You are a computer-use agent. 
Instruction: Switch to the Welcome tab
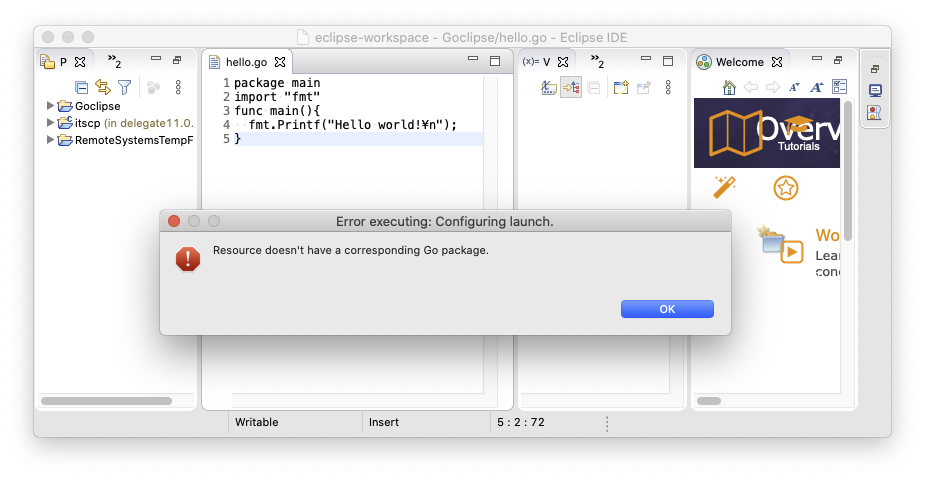(x=738, y=62)
